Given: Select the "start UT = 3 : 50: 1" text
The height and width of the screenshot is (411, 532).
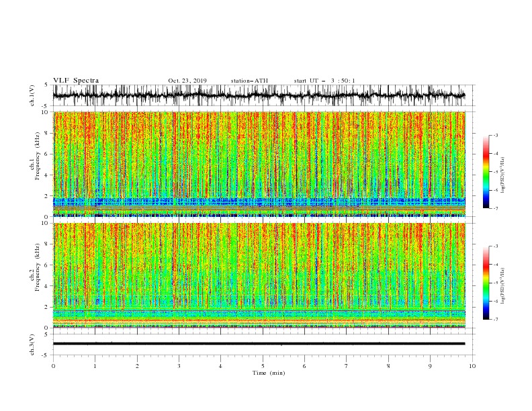Looking at the screenshot, I should (324, 81).
